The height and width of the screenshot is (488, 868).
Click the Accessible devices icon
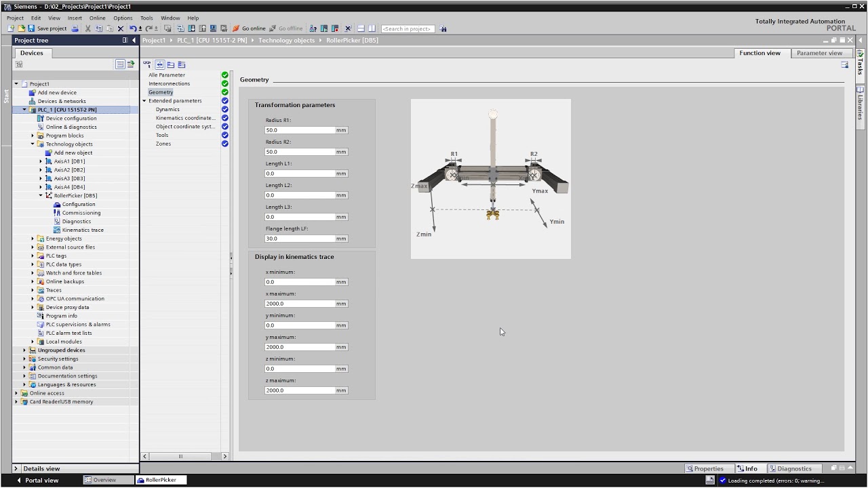(313, 28)
